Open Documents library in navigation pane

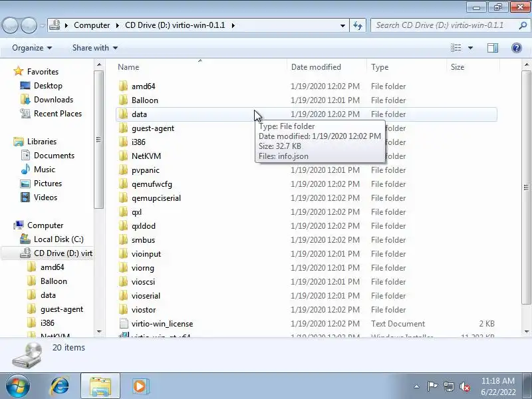pos(47,156)
